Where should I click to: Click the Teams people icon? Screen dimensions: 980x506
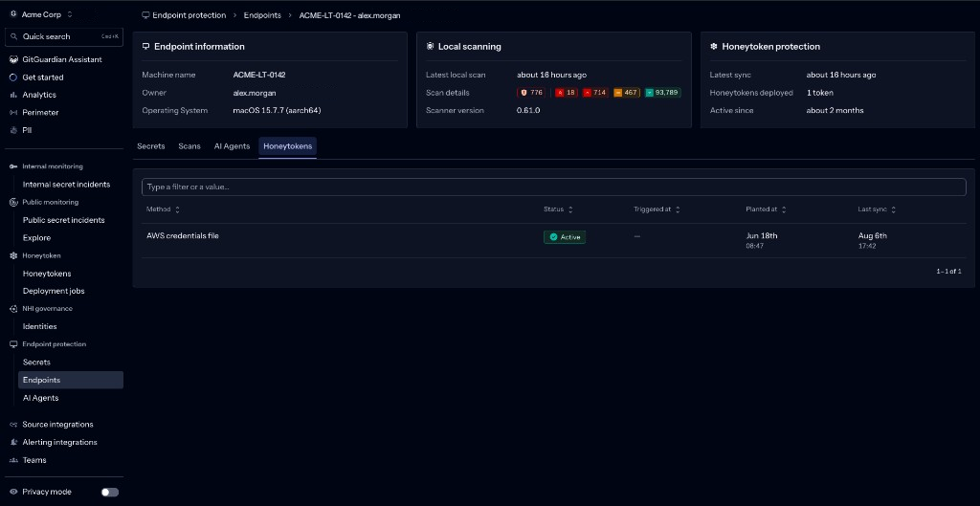(x=13, y=460)
